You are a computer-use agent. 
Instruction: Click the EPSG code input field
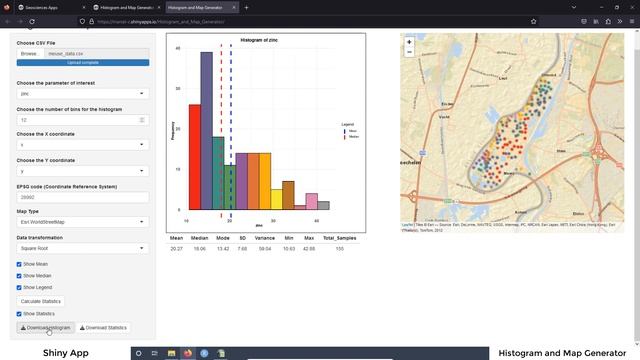click(x=83, y=198)
